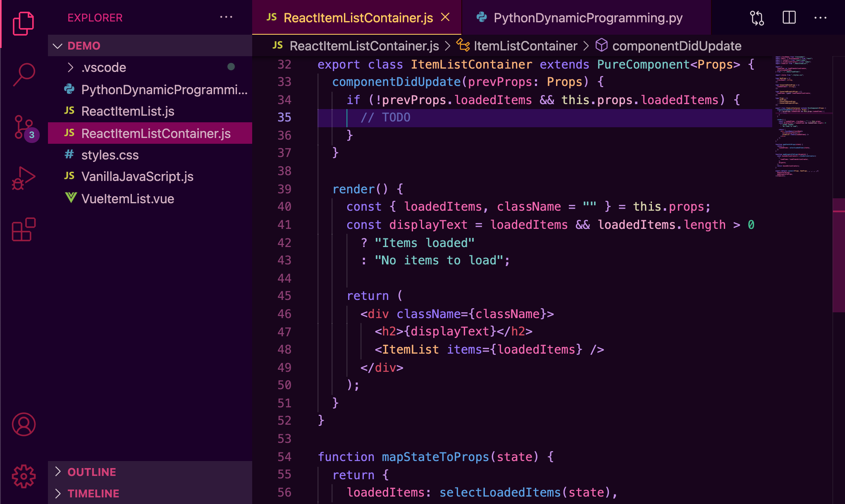Screen dimensions: 845x504
Task: Collapse the DEMO folder tree
Action: tap(58, 45)
